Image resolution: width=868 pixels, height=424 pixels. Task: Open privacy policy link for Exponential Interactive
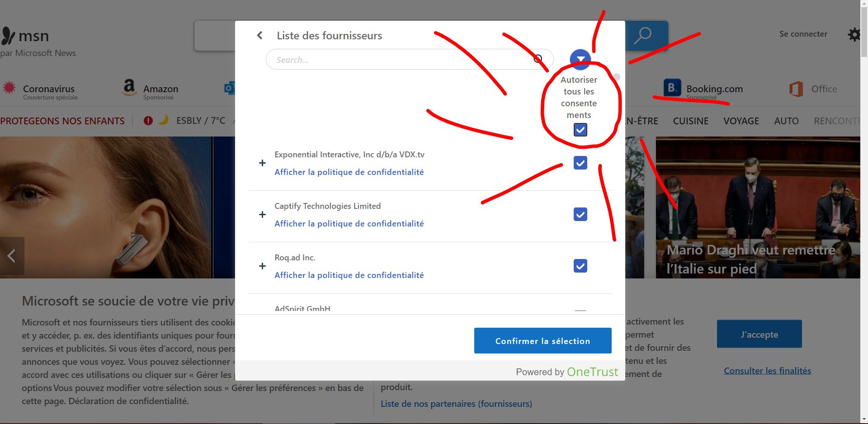[x=349, y=172]
